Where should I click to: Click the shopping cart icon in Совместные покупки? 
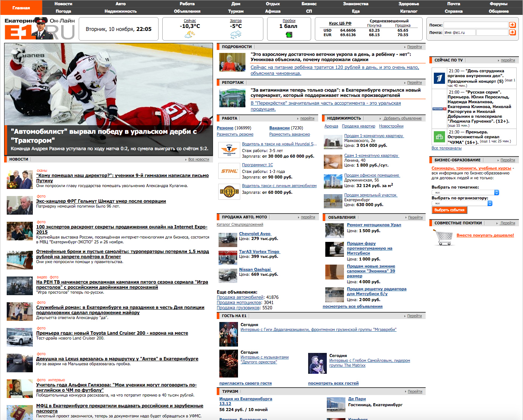(443, 237)
